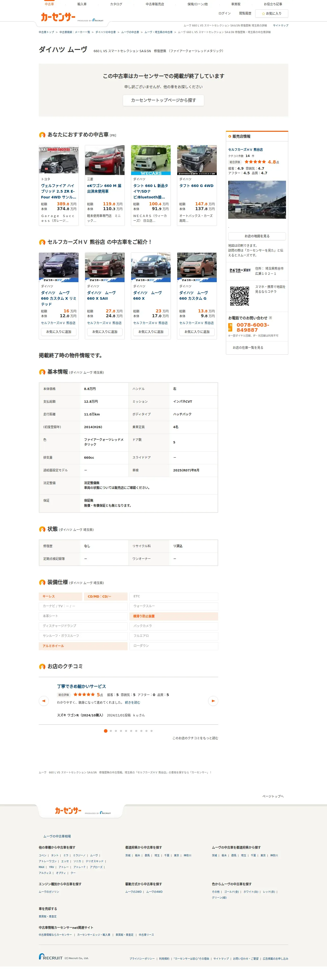The height and width of the screenshot is (980, 327).
Task: Open プライバシーポリシー in the footer
Action: pos(142,959)
